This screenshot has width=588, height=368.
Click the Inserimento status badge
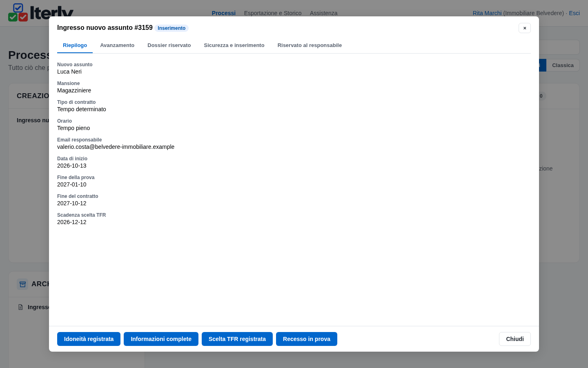171,28
